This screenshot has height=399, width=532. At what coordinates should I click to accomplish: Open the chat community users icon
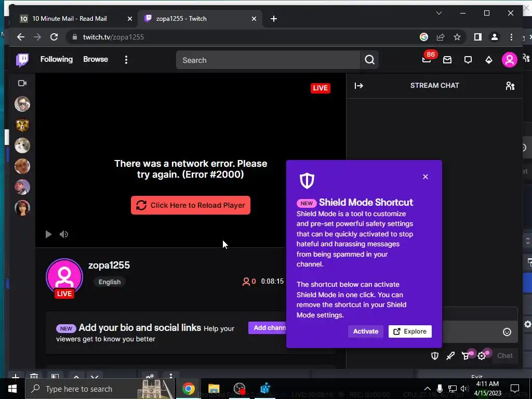pyautogui.click(x=510, y=86)
